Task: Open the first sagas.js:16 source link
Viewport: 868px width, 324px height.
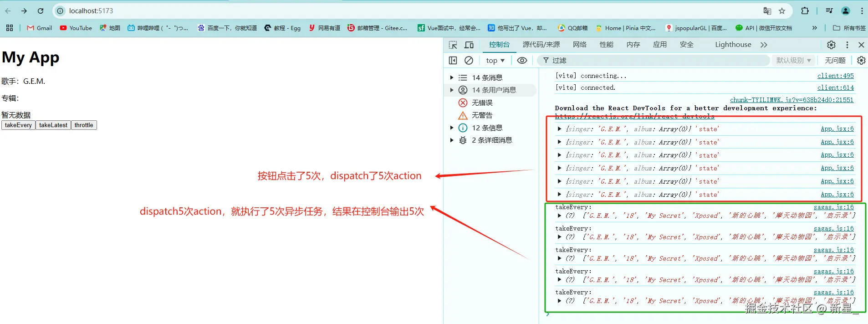Action: (833, 207)
